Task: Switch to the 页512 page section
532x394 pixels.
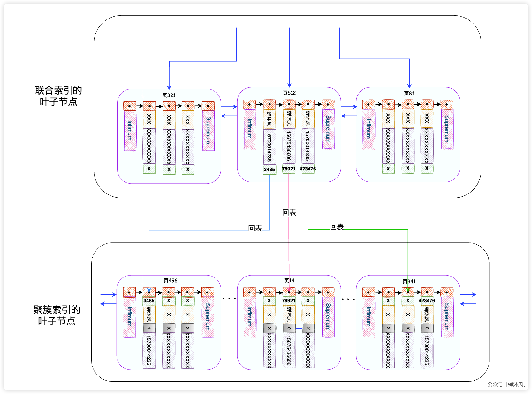Action: (x=289, y=93)
